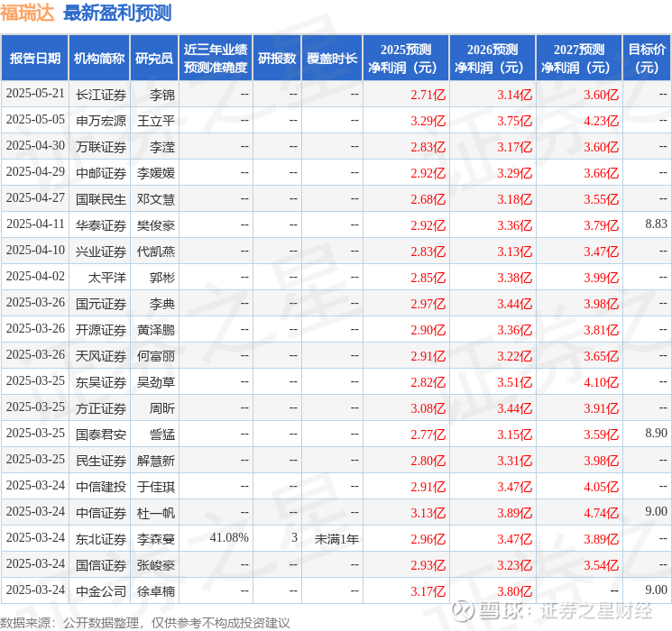The width and height of the screenshot is (672, 631).
Task: Click analyst name 郭彬
Action: tap(162, 278)
